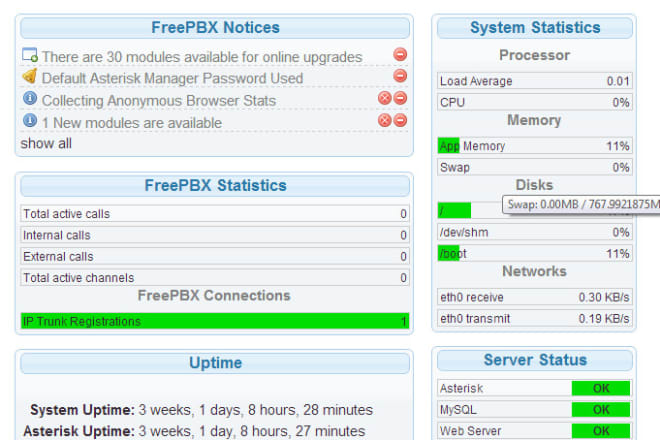This screenshot has height=440, width=660.
Task: Click the Processor subheading
Action: [x=535, y=55]
